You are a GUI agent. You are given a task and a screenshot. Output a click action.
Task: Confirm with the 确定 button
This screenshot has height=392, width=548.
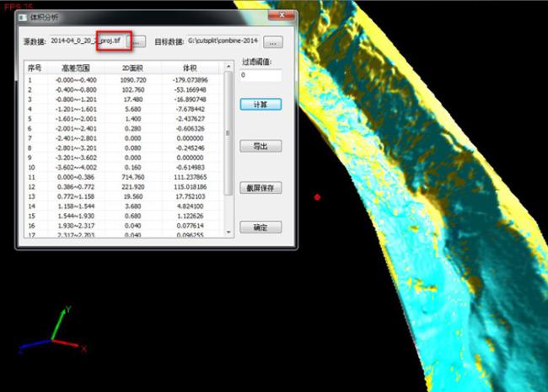click(x=260, y=228)
